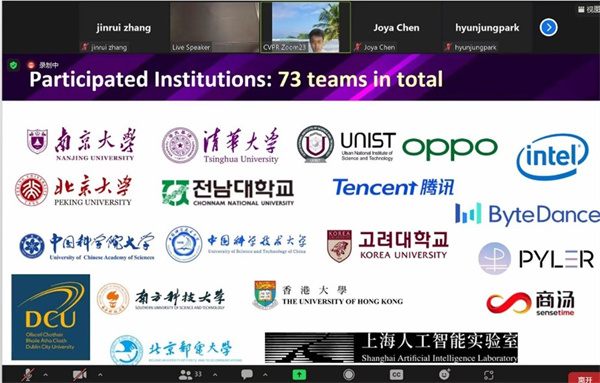Select the jinrui zhang participant tile

[124, 28]
